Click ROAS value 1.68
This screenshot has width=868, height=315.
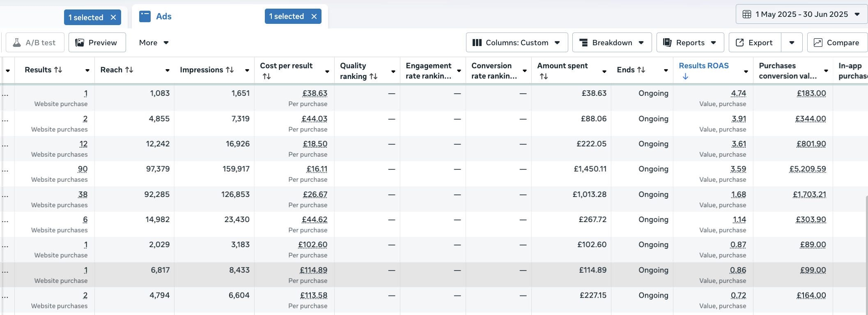(x=739, y=195)
